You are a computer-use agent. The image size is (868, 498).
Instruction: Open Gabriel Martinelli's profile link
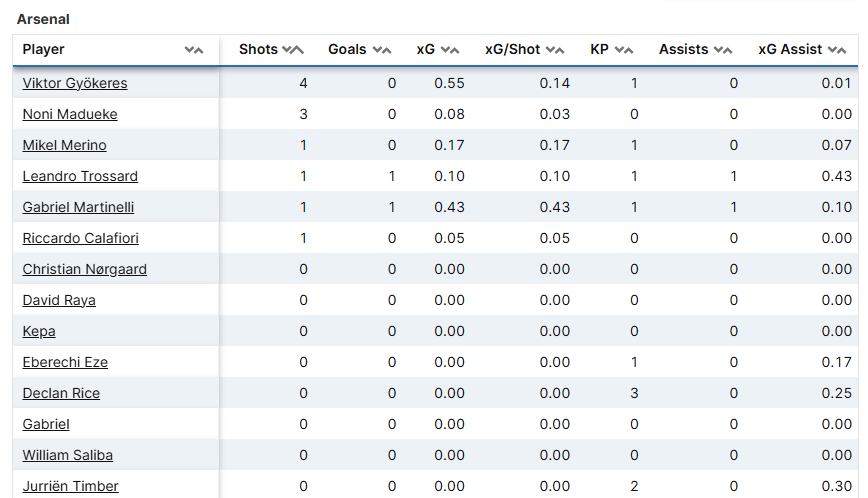[78, 207]
